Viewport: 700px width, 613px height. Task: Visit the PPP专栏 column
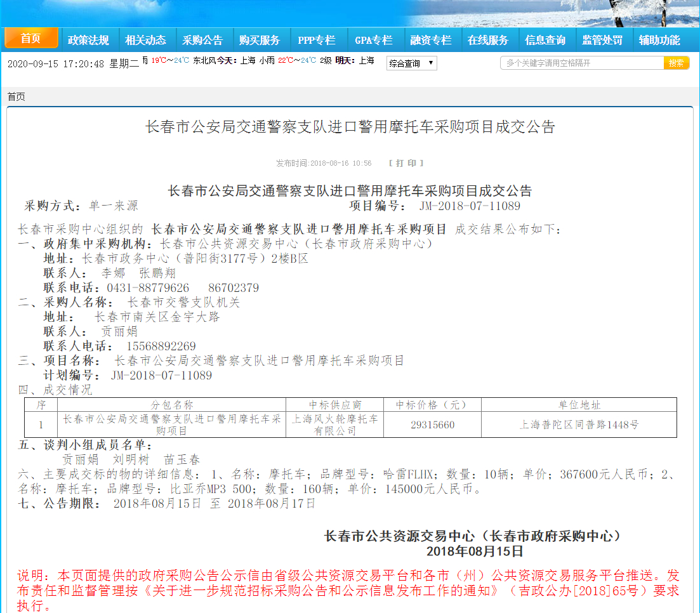tap(317, 39)
